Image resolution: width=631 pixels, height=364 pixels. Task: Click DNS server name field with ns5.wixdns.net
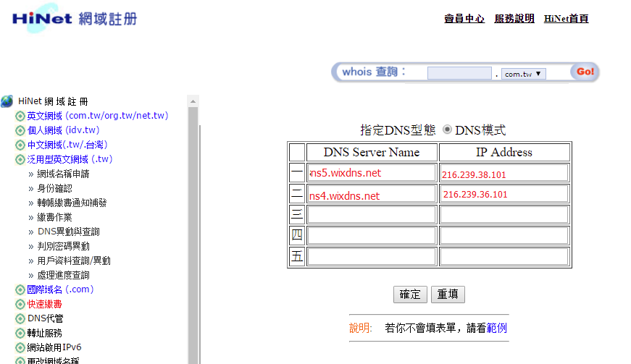coord(372,173)
